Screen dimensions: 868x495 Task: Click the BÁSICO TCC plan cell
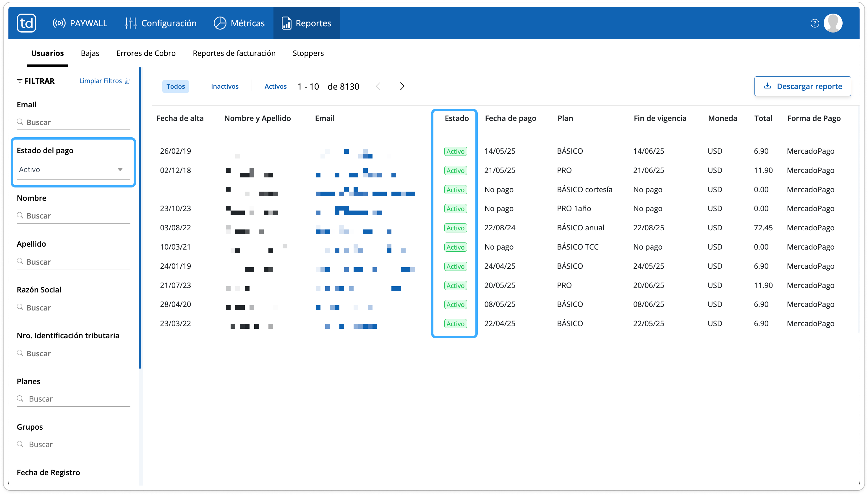pos(577,247)
